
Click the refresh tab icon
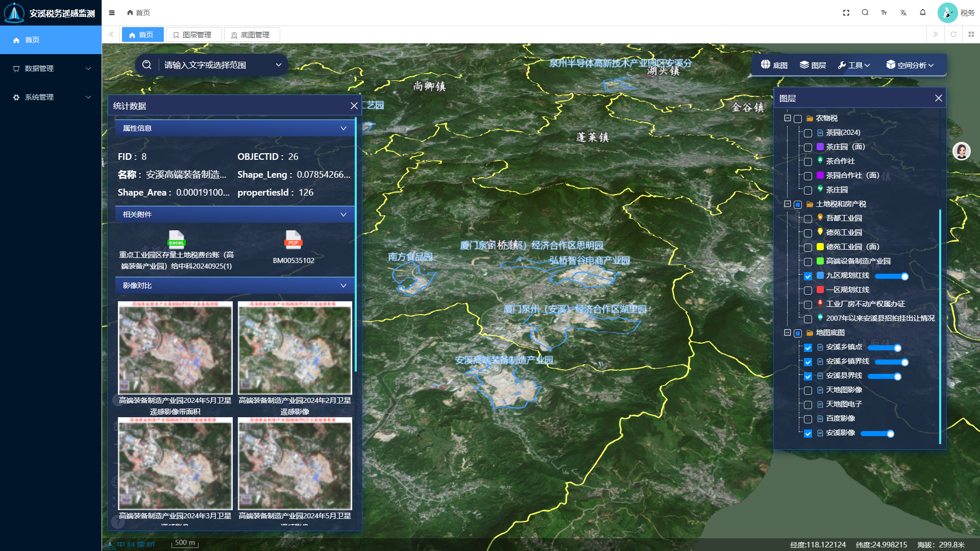click(953, 35)
